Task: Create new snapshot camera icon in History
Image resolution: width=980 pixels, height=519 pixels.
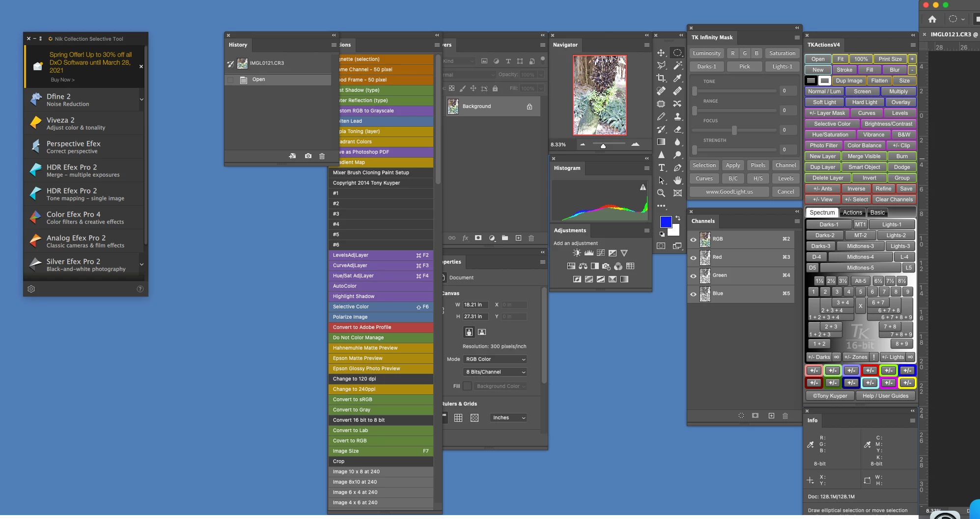Action: [x=308, y=156]
